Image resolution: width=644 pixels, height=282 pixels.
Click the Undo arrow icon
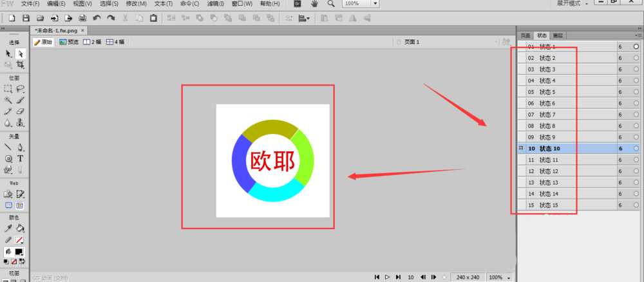click(x=97, y=18)
